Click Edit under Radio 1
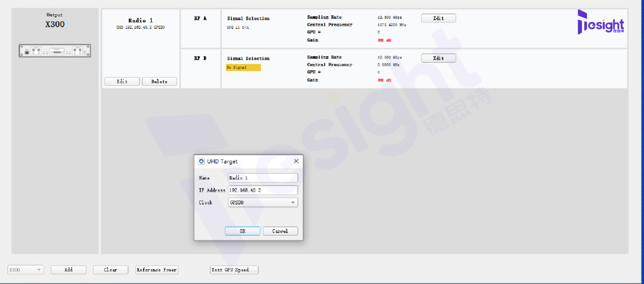 122,81
